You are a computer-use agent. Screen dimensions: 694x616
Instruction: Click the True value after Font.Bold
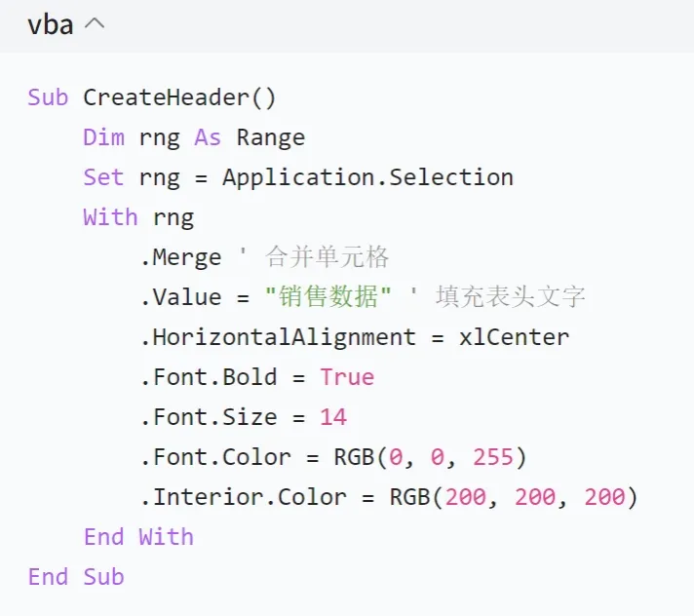pyautogui.click(x=347, y=377)
